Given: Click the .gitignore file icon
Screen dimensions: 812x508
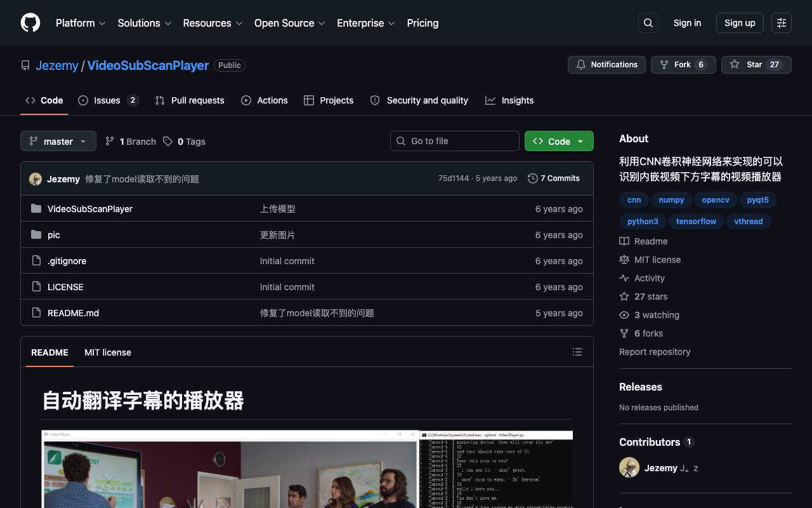Looking at the screenshot, I should (x=36, y=261).
